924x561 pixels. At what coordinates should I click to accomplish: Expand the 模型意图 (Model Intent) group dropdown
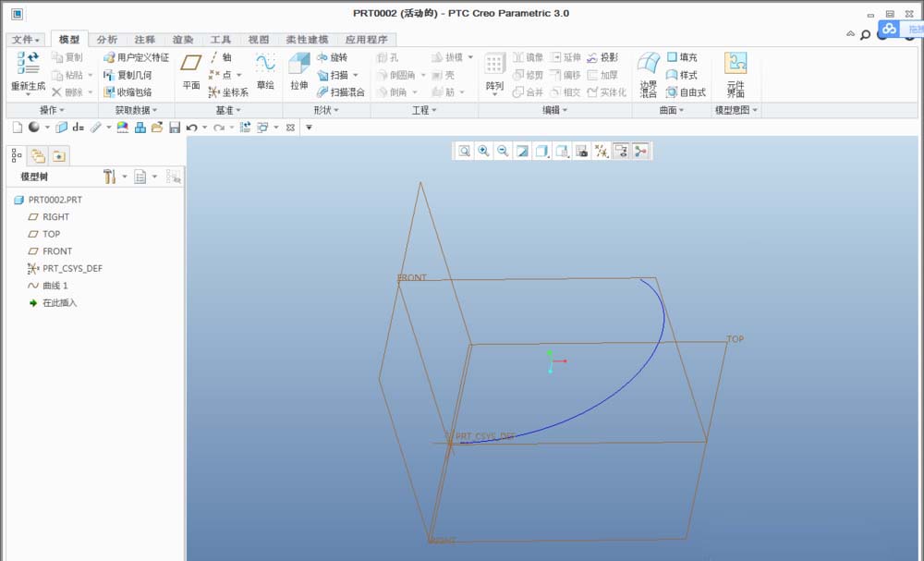click(x=736, y=110)
